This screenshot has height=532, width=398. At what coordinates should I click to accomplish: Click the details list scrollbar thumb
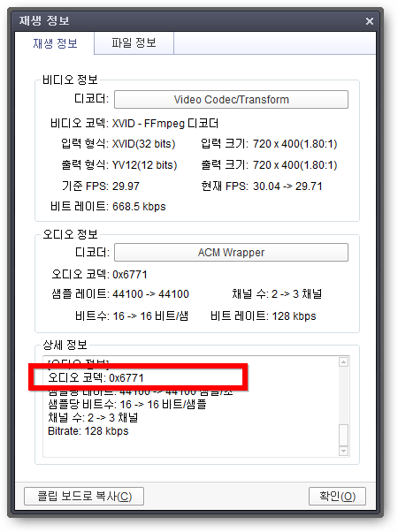coord(344,435)
